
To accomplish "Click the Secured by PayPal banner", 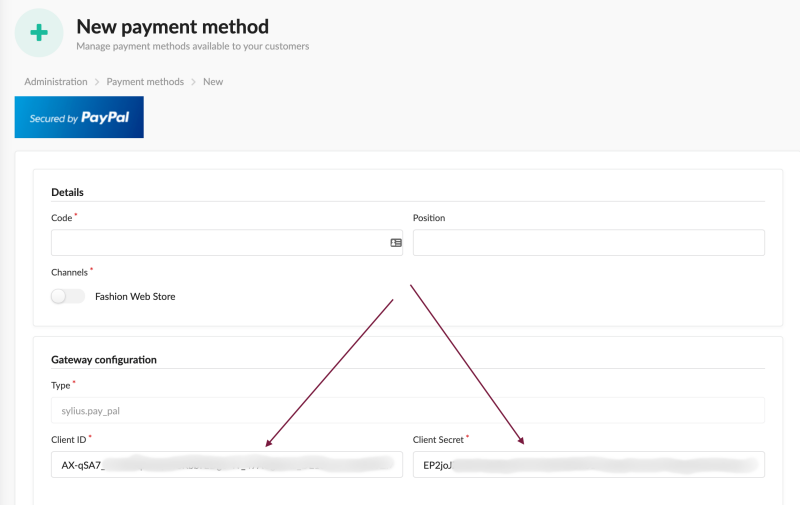I will (79, 117).
